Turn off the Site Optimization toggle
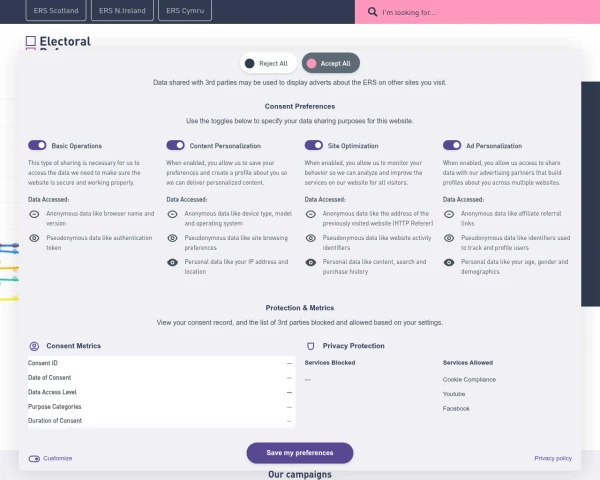600x480 pixels. coord(313,145)
